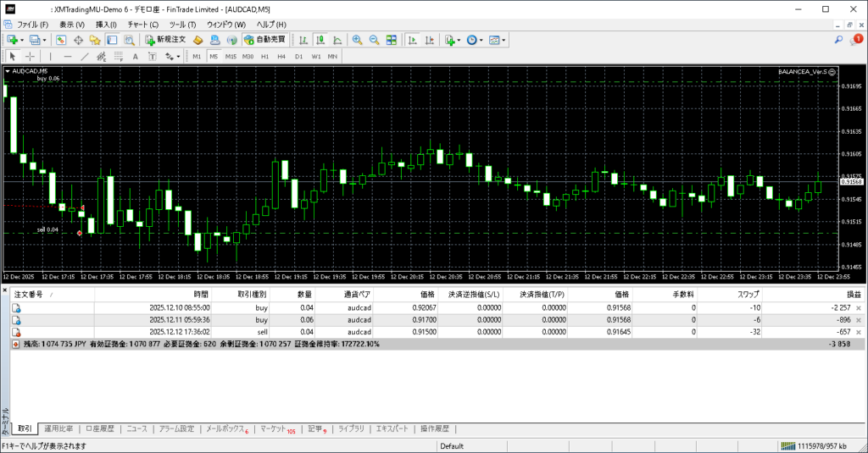The image size is (868, 453).
Task: Select the text label 'A' tool
Action: click(x=136, y=57)
